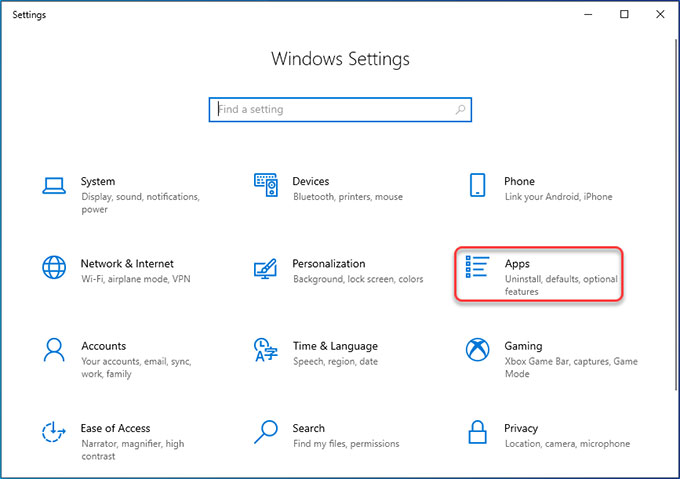
Task: Click 'Location, camera, microphone' description
Action: pyautogui.click(x=567, y=444)
